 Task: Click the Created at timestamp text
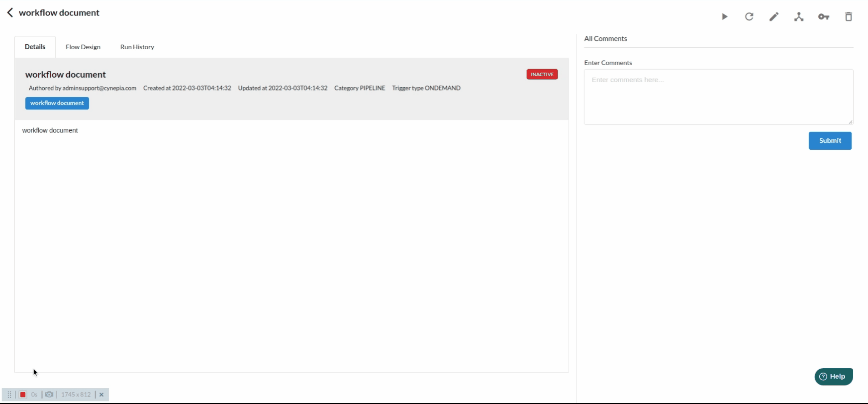[x=187, y=88]
